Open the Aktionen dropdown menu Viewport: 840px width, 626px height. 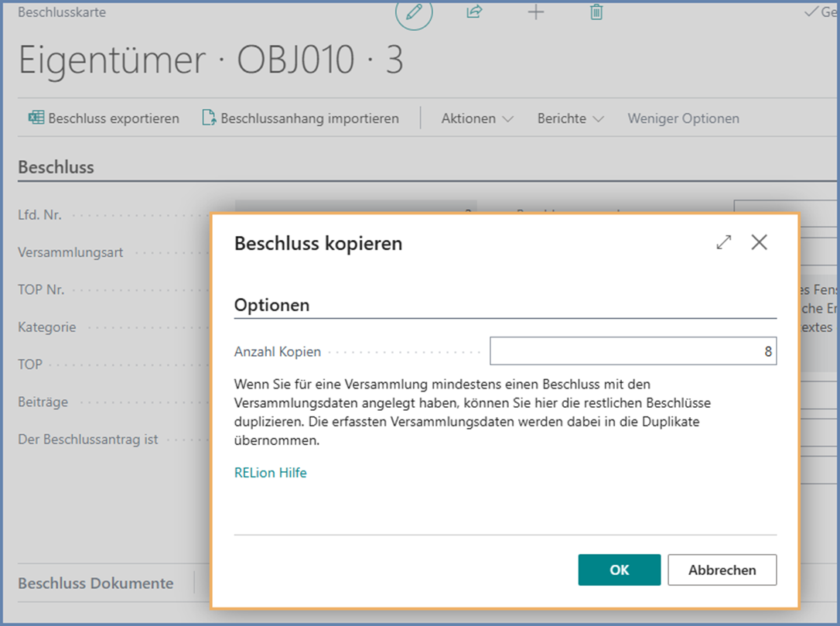[x=476, y=118]
